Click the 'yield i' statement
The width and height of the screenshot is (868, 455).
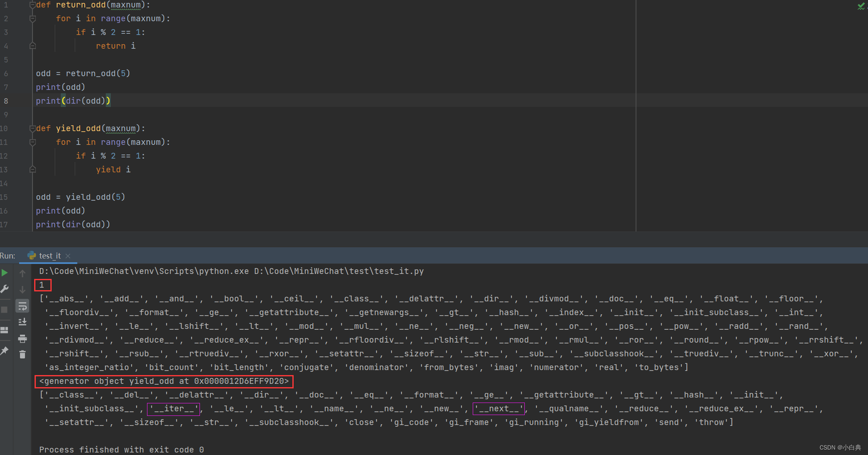(x=113, y=169)
